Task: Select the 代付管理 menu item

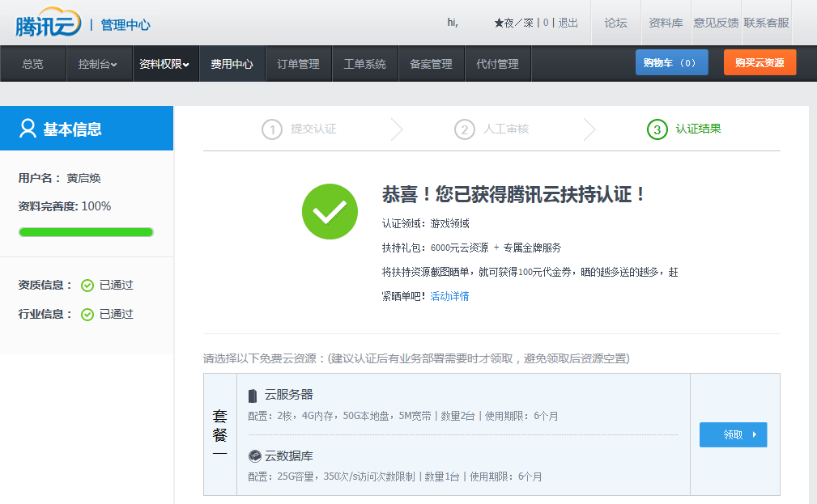Action: coord(498,64)
